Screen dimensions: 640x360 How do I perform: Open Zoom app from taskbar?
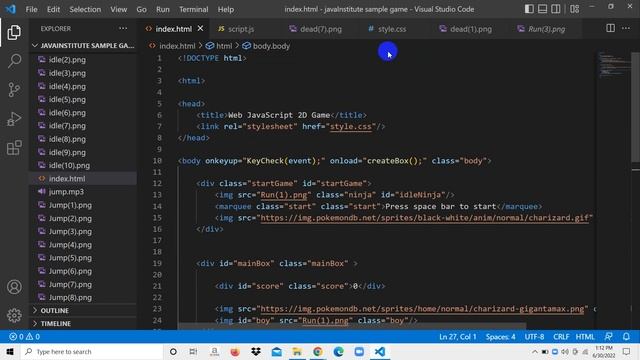coord(359,351)
